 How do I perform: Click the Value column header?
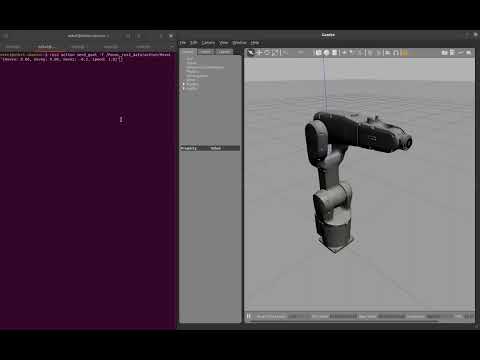216,148
